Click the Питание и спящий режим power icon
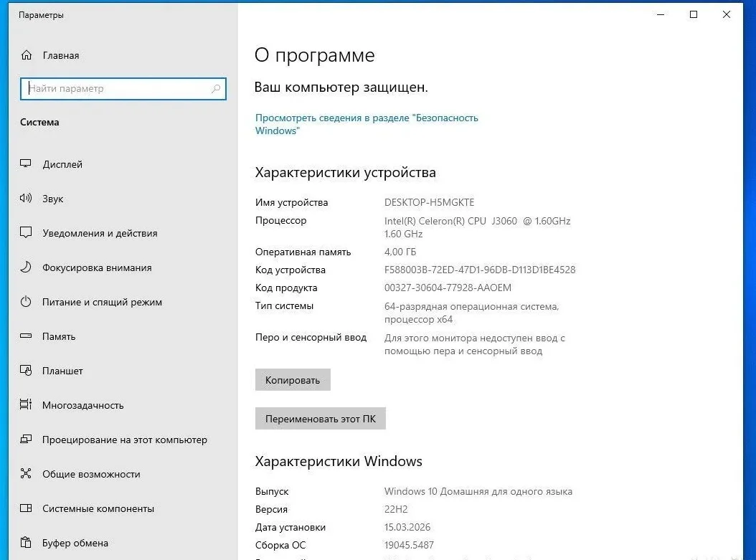 click(26, 302)
